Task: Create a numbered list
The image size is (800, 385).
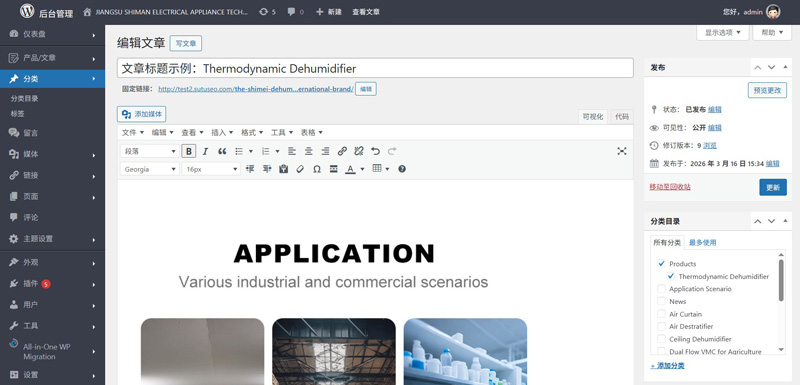Action: click(x=265, y=151)
